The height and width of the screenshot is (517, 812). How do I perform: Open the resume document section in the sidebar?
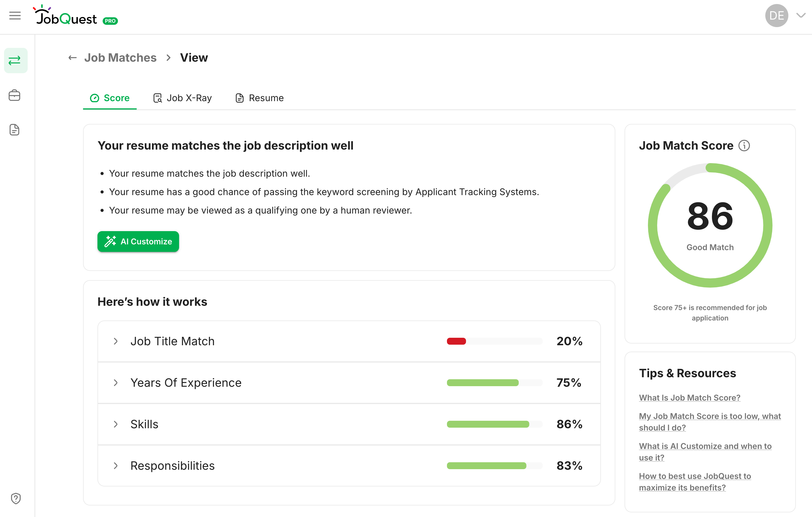[x=14, y=130]
